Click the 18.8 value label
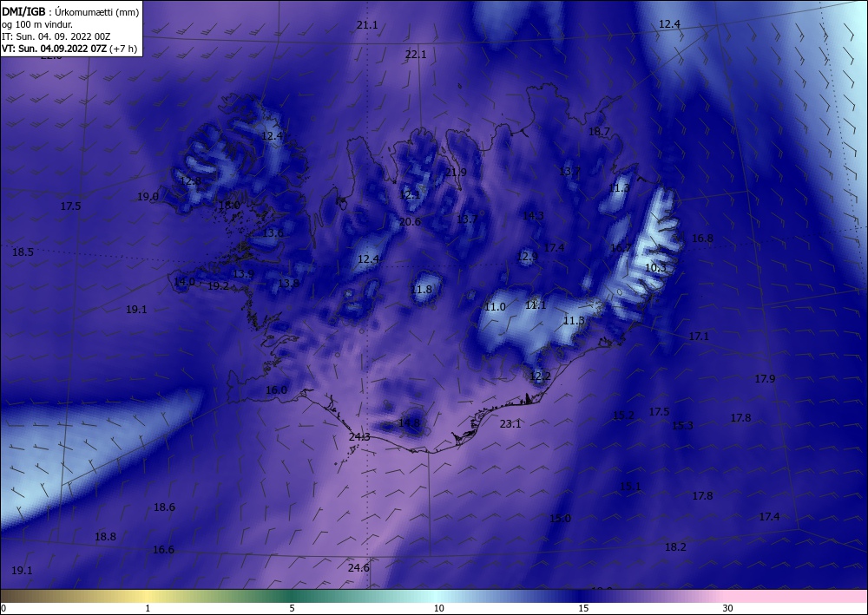 point(105,536)
